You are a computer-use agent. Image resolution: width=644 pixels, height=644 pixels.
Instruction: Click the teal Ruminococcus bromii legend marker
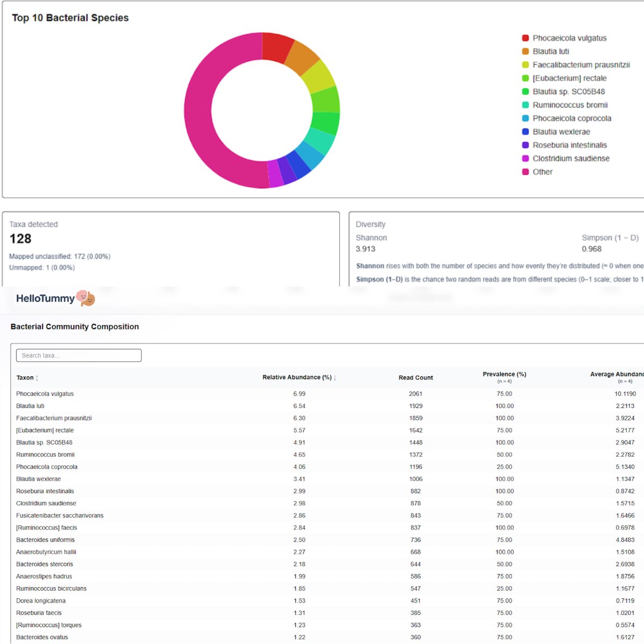pyautogui.click(x=525, y=105)
